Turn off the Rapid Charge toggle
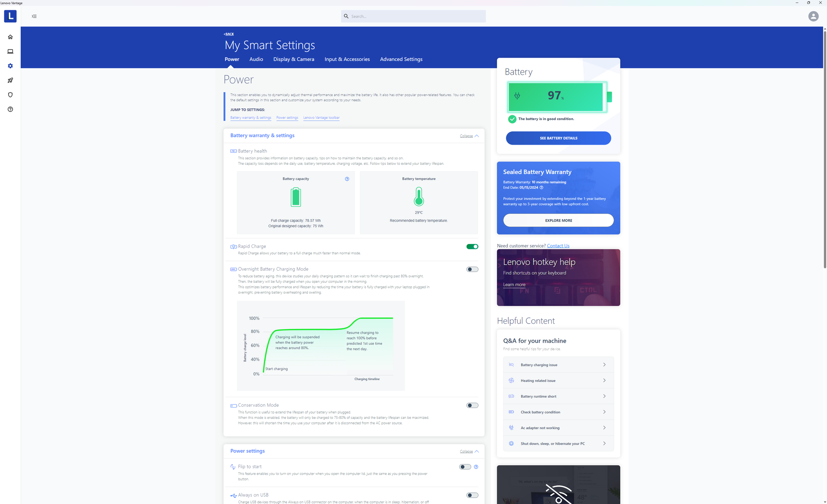 [x=472, y=247]
